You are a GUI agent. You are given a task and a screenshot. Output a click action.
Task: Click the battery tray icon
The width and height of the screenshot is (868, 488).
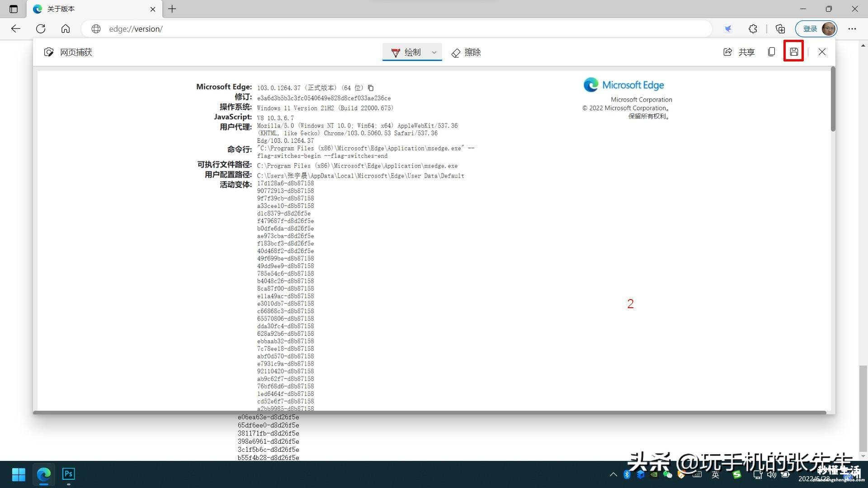786,474
